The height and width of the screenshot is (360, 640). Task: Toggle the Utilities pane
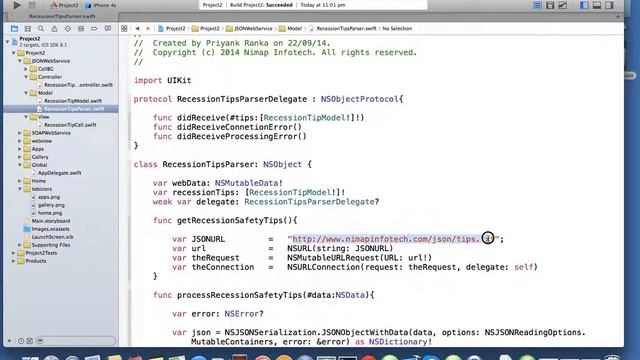click(609, 5)
